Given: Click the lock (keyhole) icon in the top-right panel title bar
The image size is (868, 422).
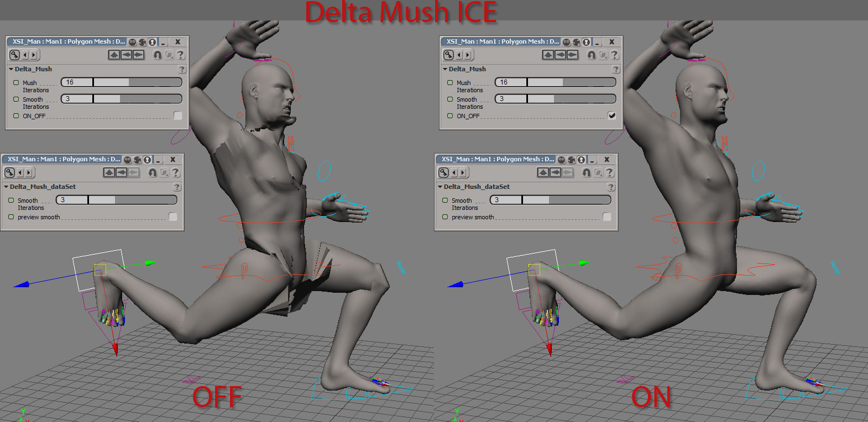Looking at the screenshot, I should [586, 42].
